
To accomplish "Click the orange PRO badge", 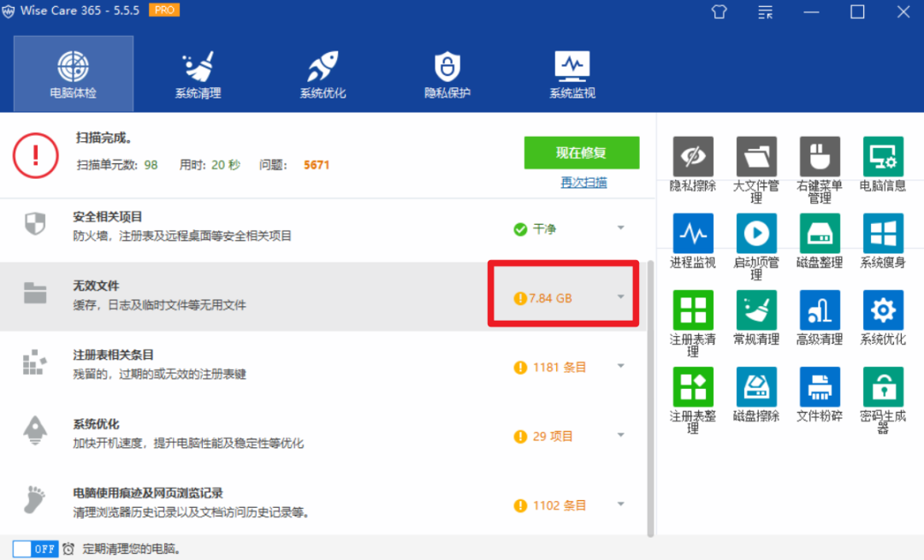I will pos(163,10).
